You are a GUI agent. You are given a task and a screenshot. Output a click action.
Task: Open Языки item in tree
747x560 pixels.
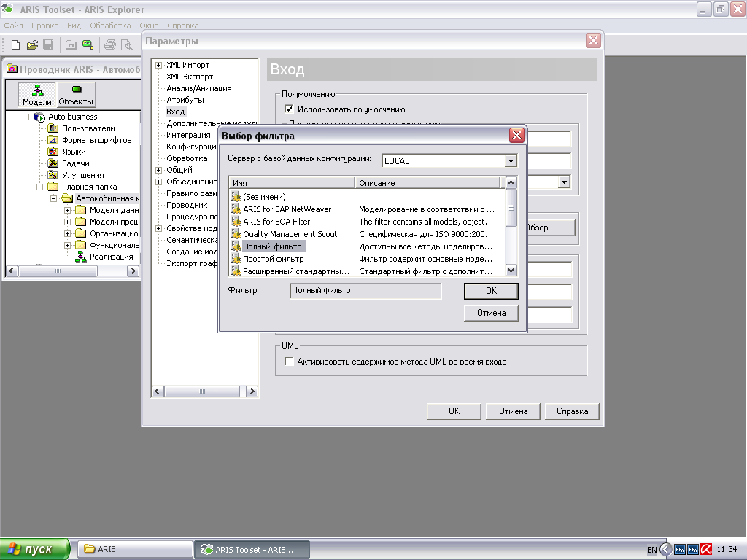point(74,152)
